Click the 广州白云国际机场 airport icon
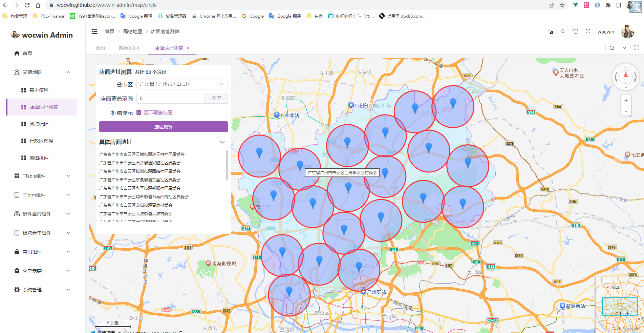Screen dimensions: 644x333 (351, 105)
